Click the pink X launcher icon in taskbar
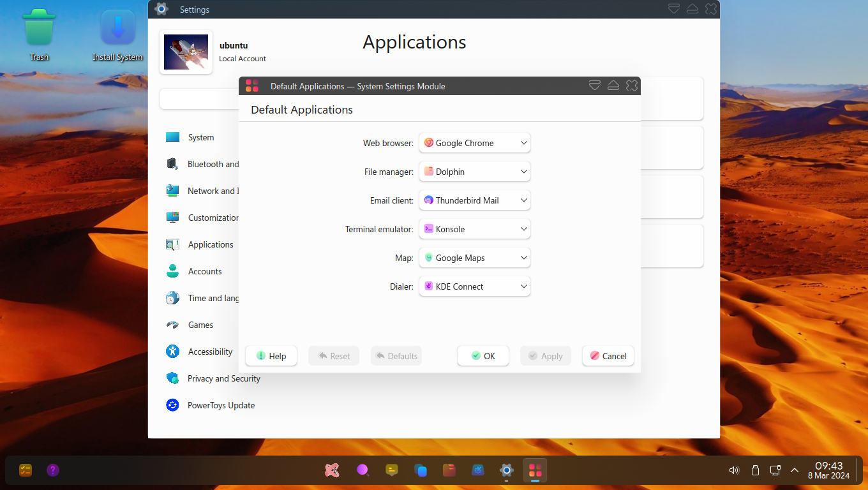 332,470
